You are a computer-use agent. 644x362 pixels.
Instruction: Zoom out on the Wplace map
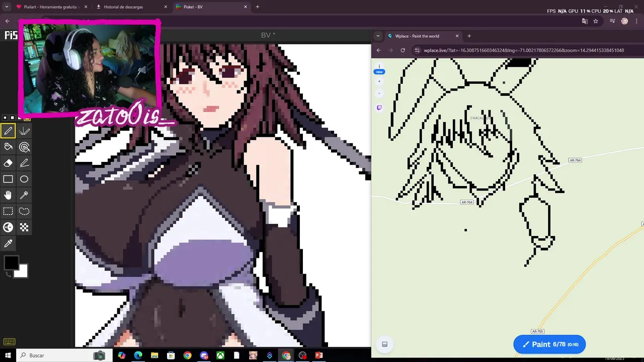pyautogui.click(x=379, y=93)
